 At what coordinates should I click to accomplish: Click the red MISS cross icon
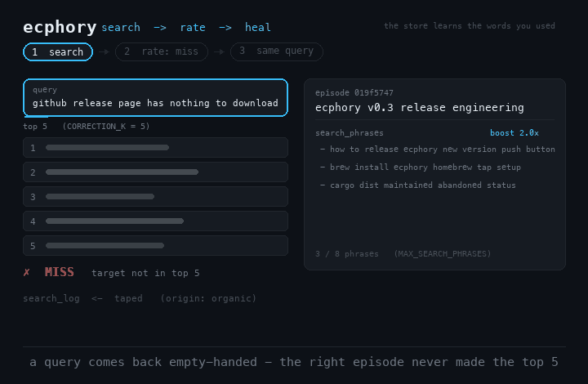click(x=26, y=272)
